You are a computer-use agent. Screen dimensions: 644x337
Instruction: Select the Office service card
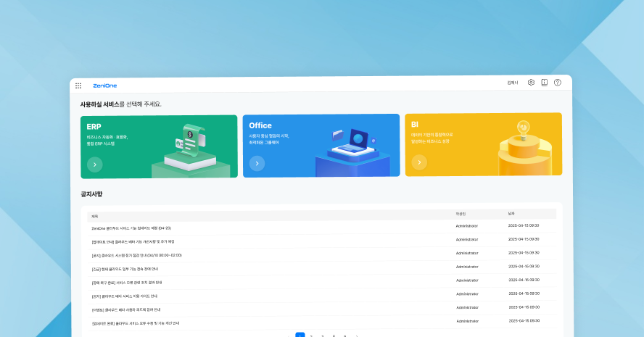coord(321,145)
